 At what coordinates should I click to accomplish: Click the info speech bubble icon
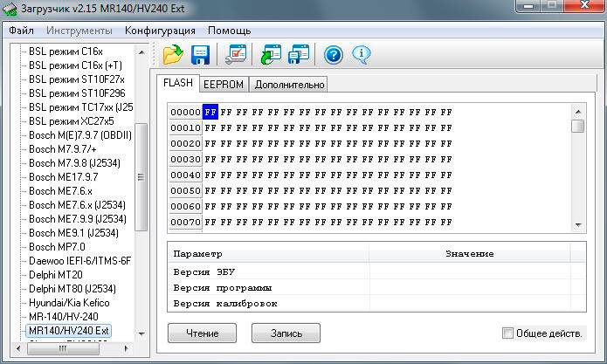[x=362, y=54]
